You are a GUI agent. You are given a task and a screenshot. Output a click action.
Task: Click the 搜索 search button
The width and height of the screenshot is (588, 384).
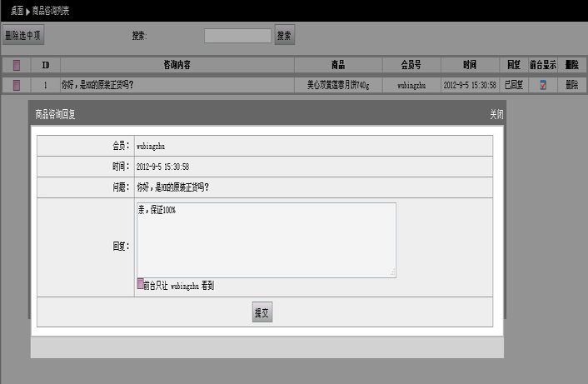284,36
